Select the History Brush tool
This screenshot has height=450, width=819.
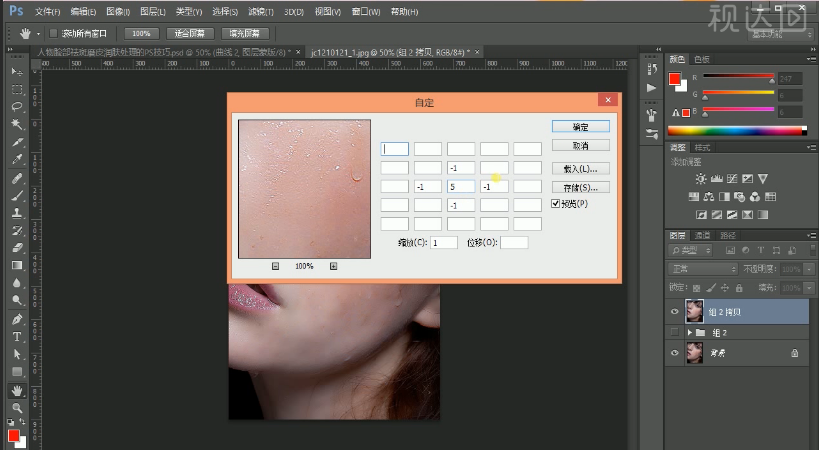tap(17, 230)
